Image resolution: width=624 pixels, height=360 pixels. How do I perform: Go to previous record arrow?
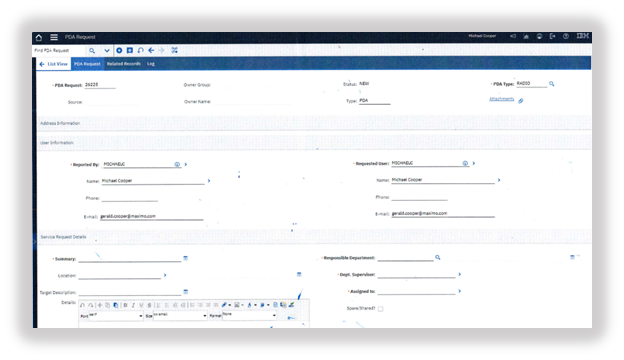pos(151,50)
